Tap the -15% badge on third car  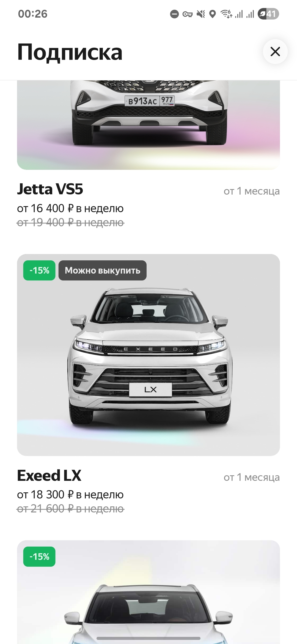pyautogui.click(x=39, y=556)
